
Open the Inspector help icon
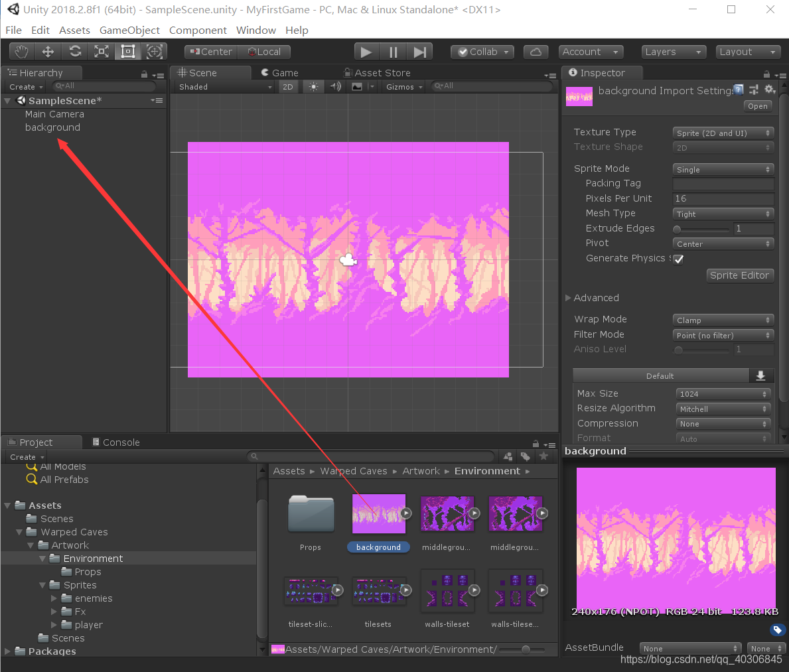coord(739,90)
